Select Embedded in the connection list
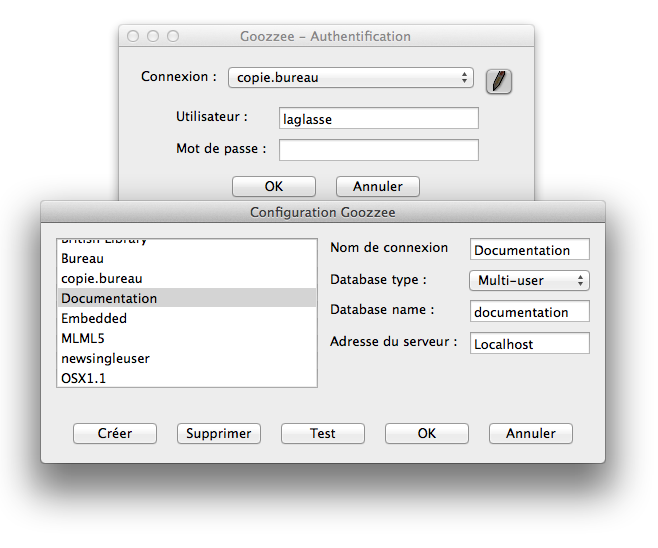 pyautogui.click(x=94, y=318)
